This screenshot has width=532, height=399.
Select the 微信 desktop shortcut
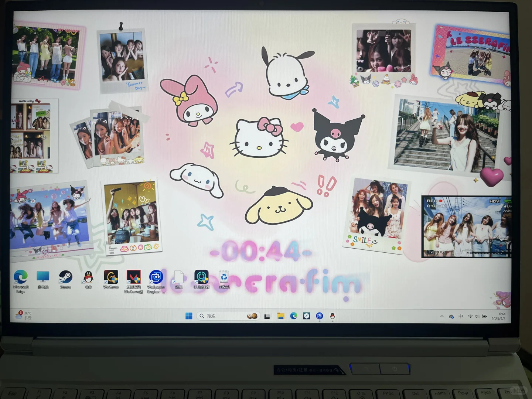[179, 280]
